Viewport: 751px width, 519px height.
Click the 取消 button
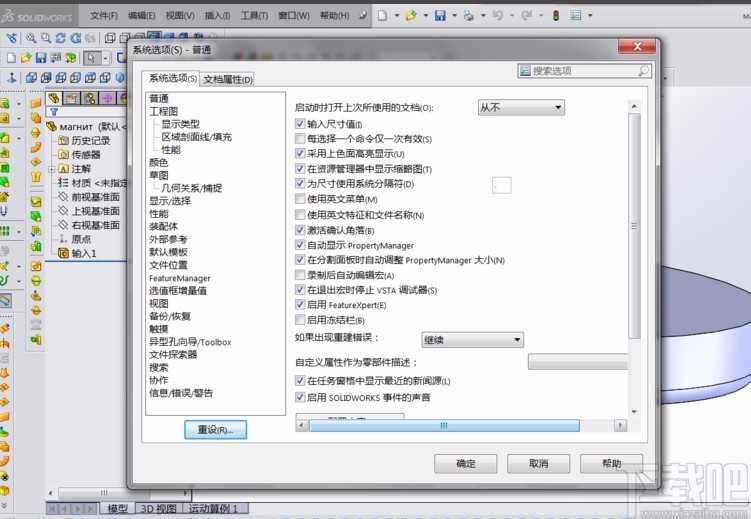[x=538, y=463]
